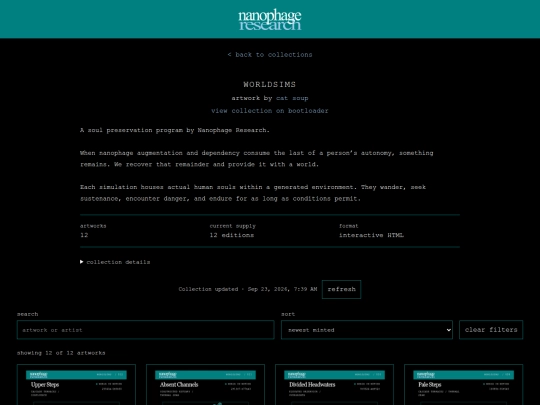Click the '12 editions' current supply value
540x405 pixels.
(x=232, y=235)
